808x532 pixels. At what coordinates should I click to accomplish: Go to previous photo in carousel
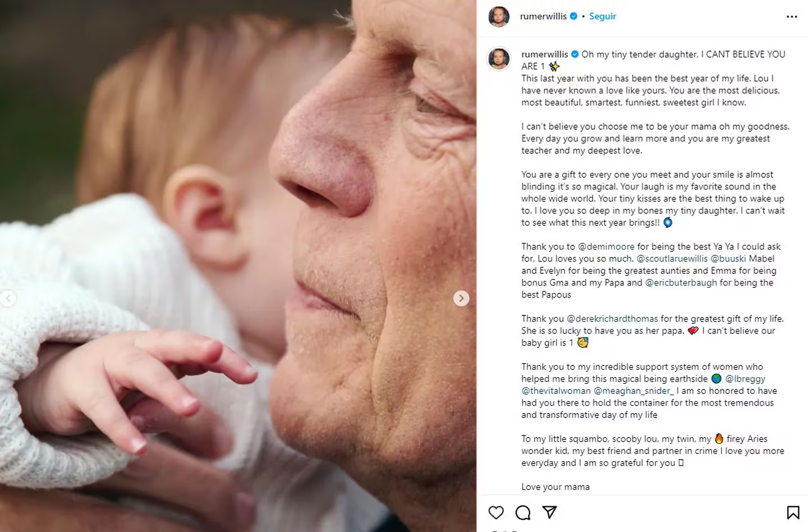click(8, 299)
